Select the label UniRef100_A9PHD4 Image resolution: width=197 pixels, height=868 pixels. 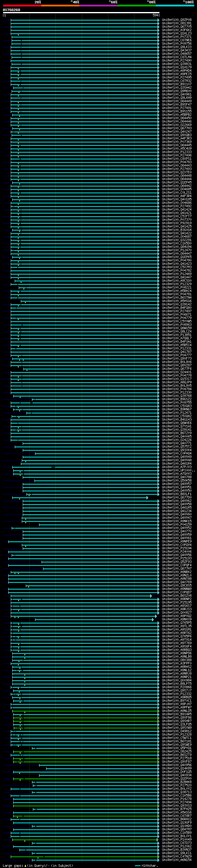(x=177, y=71)
